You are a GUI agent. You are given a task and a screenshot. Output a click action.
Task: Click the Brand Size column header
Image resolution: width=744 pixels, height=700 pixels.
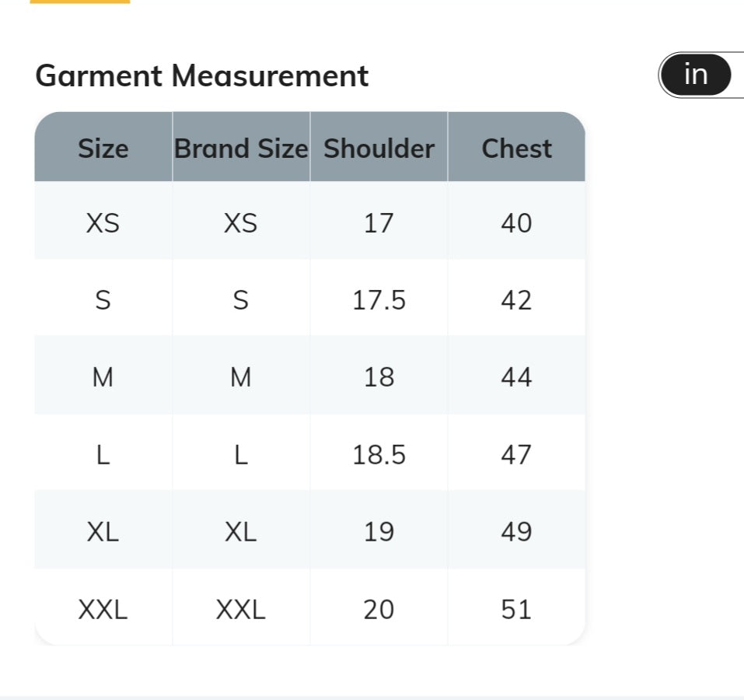pos(241,147)
